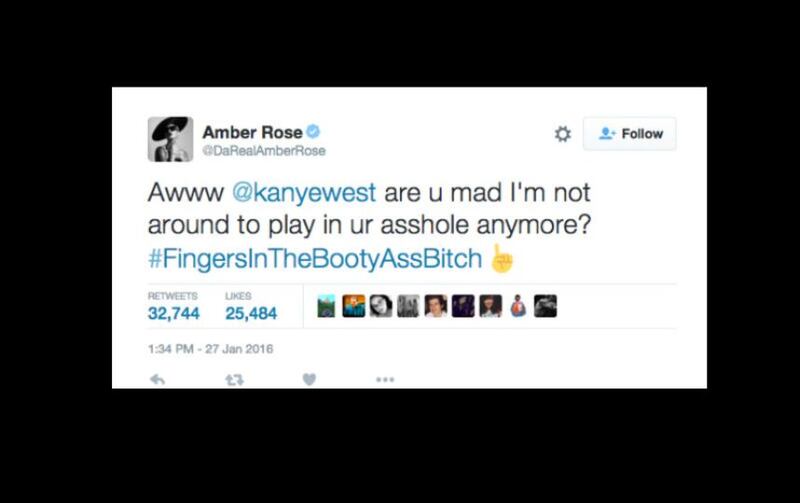
Task: Click the Follow button
Action: point(630,134)
